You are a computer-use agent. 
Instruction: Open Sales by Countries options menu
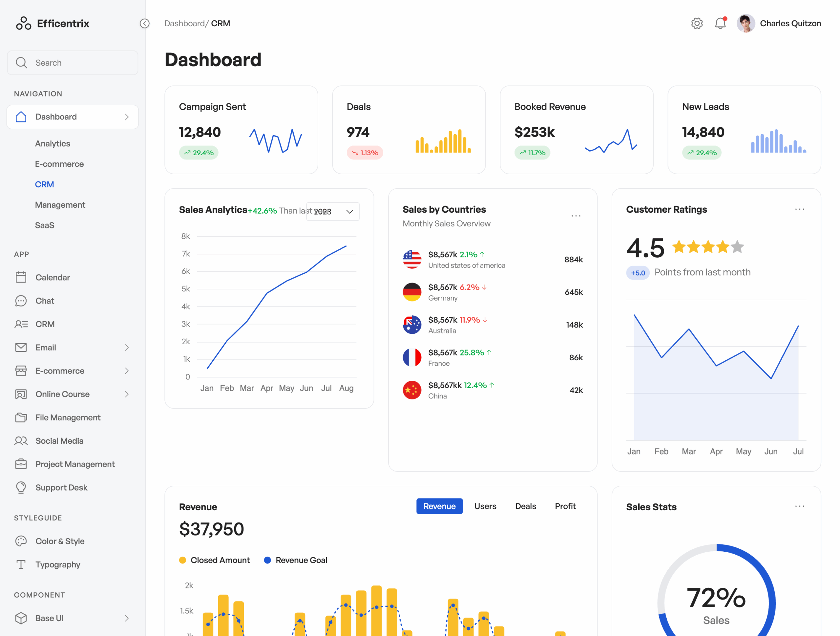tap(576, 216)
